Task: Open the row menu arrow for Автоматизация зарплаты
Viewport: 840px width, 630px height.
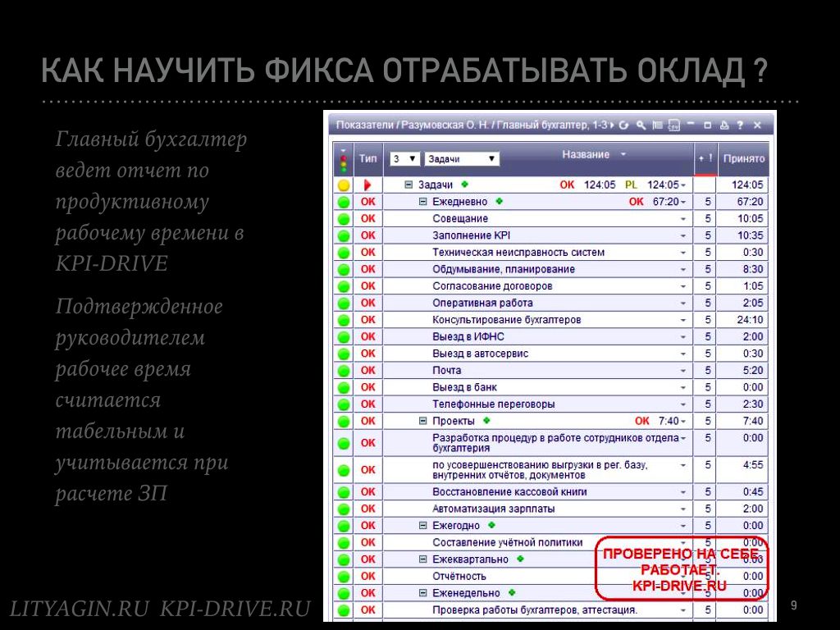Action: click(683, 509)
